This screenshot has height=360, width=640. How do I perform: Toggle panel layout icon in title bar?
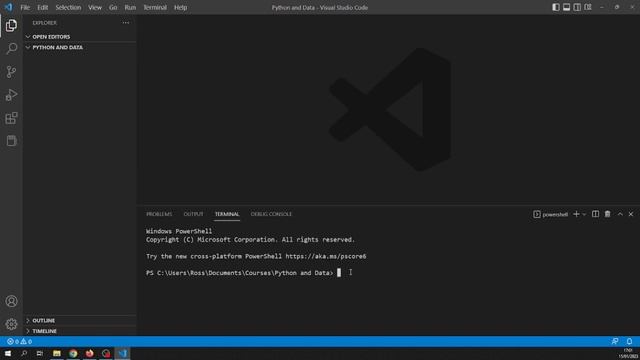[566, 7]
